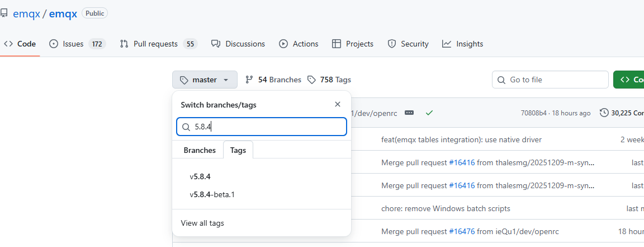Open the master branch selector dropdown
The image size is (644, 247).
(205, 80)
